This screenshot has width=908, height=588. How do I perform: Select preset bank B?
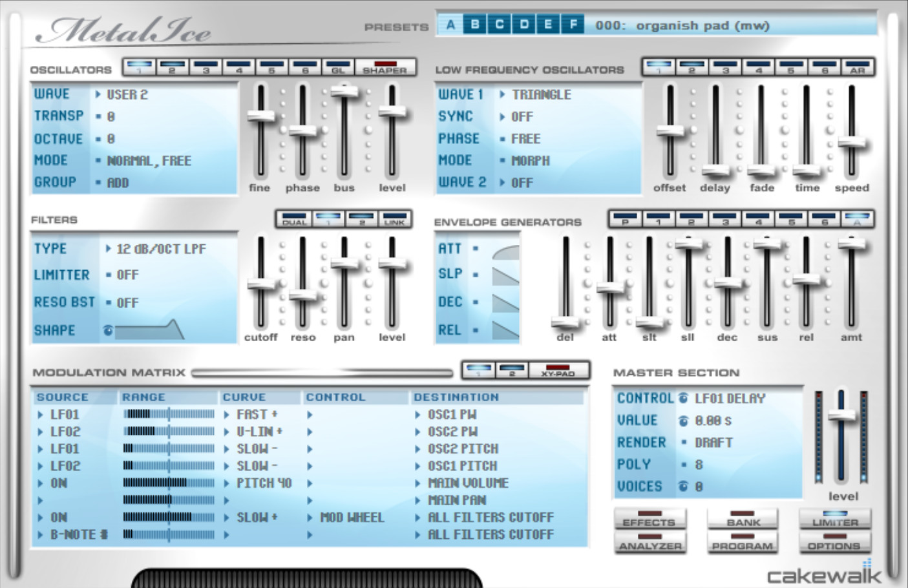coord(475,25)
